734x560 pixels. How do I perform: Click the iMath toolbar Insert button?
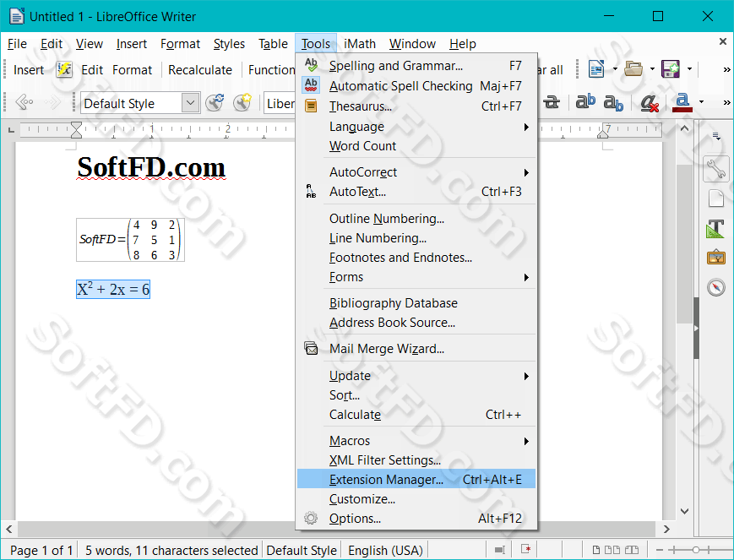pos(29,70)
